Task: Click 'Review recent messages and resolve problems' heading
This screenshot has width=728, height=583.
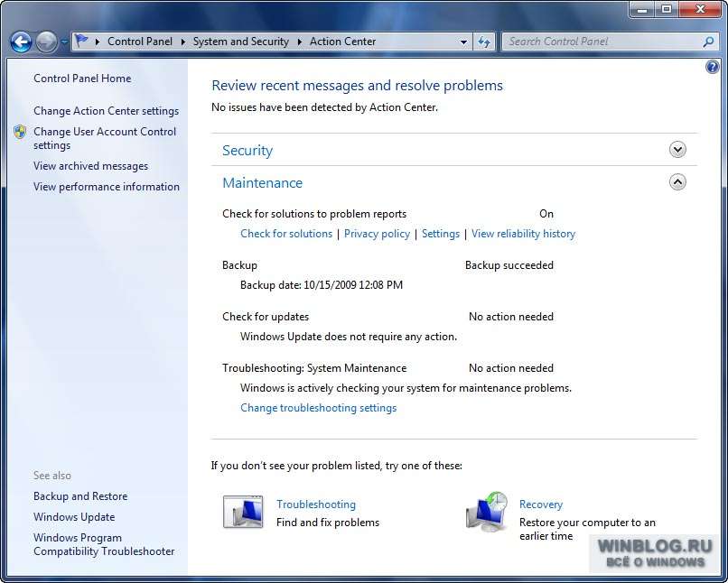Action: (x=357, y=86)
